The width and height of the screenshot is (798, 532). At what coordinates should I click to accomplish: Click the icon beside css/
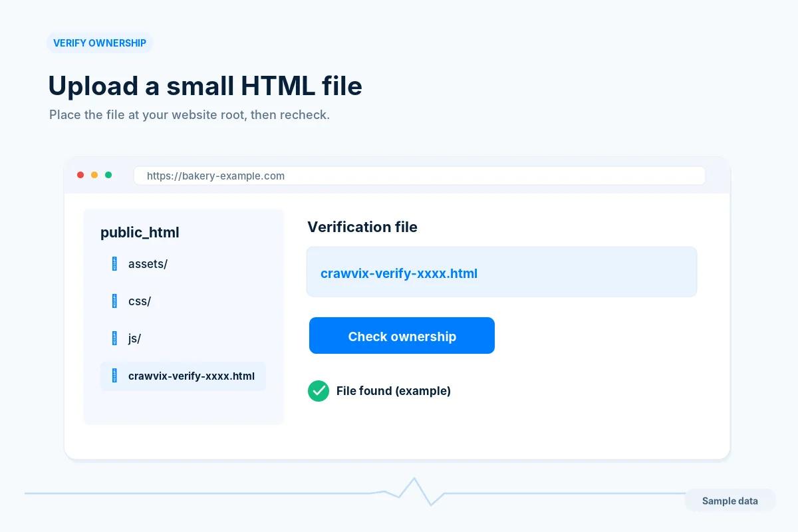click(114, 301)
